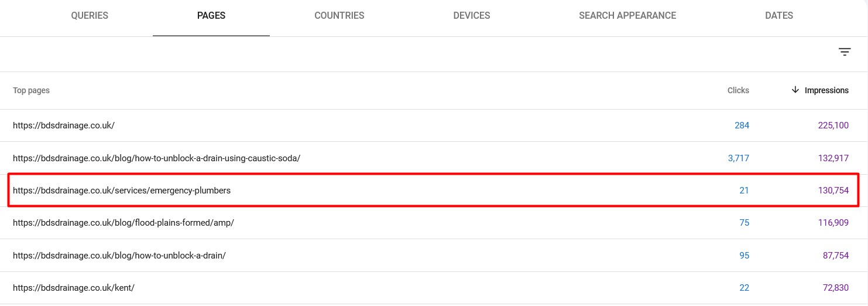Switch to the Devices tab
Viewport: 868px width, 306px height.
(472, 16)
